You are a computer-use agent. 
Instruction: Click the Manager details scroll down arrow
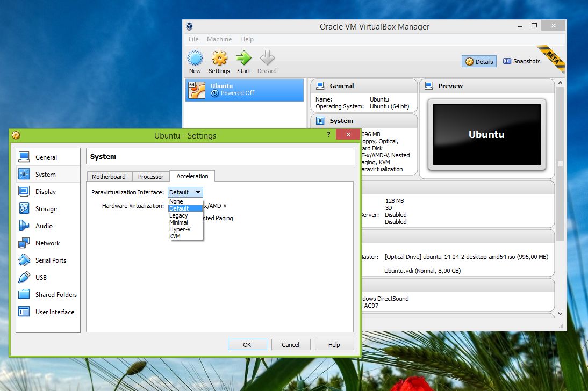coord(560,314)
